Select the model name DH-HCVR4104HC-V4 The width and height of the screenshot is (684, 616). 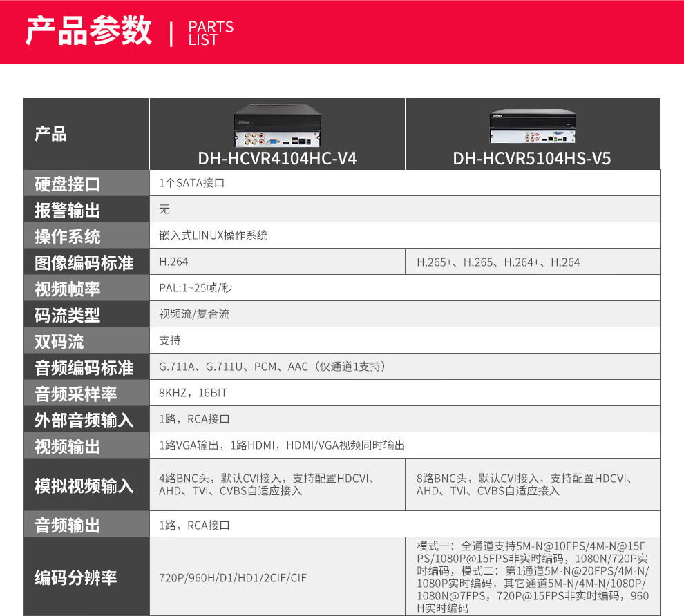pyautogui.click(x=278, y=159)
